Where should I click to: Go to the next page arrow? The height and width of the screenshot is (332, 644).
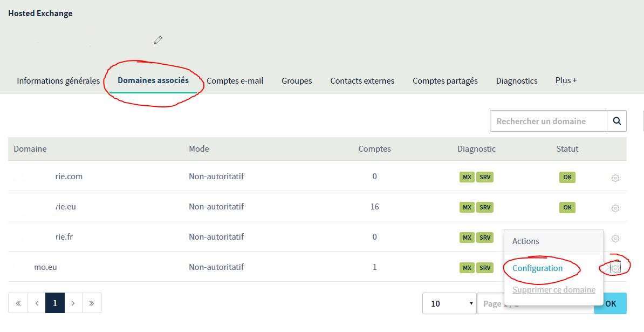coord(73,303)
